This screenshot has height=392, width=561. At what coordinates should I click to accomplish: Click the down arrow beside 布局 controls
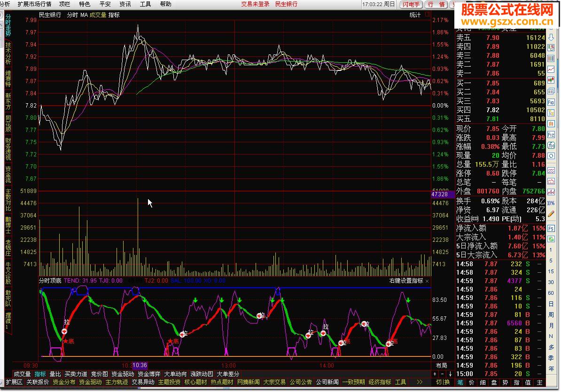[x=450, y=374]
